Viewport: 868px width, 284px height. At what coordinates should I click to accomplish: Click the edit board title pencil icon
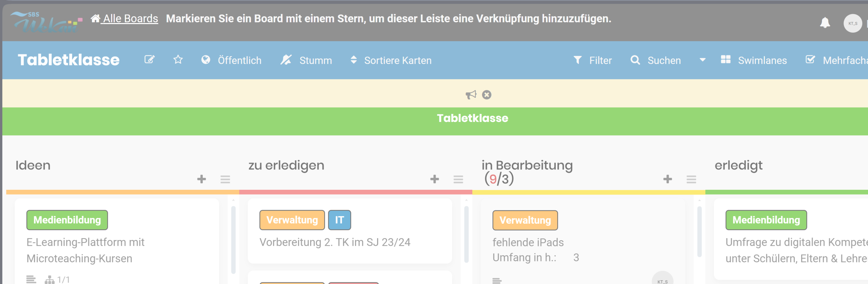150,60
